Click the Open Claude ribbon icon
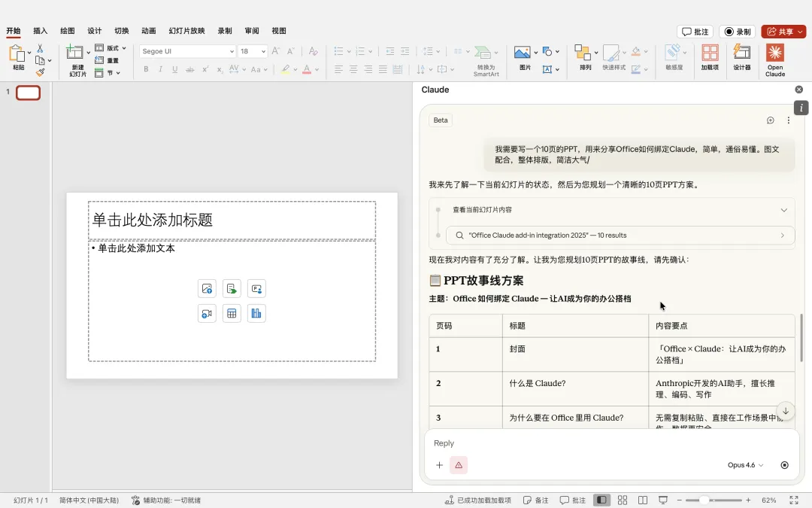The image size is (812, 508). [x=774, y=53]
